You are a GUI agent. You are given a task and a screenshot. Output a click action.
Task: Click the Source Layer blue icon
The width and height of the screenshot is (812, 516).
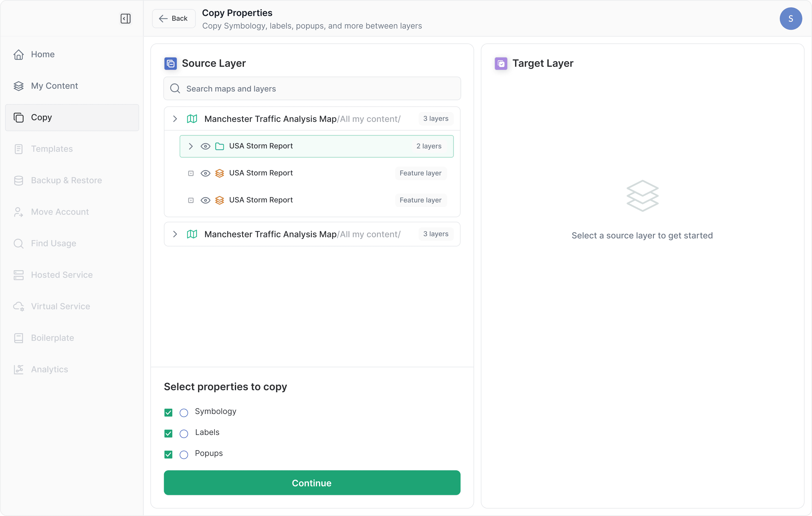[171, 63]
